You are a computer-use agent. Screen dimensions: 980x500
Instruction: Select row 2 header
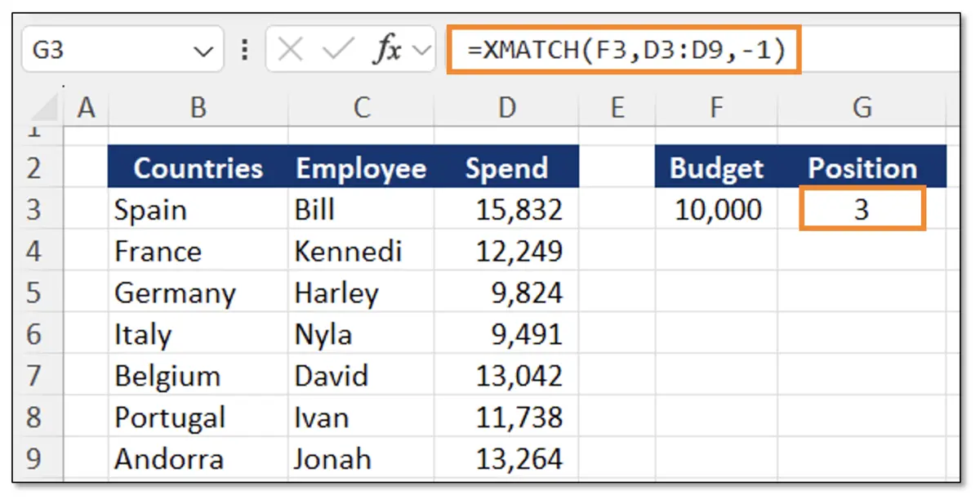[33, 168]
